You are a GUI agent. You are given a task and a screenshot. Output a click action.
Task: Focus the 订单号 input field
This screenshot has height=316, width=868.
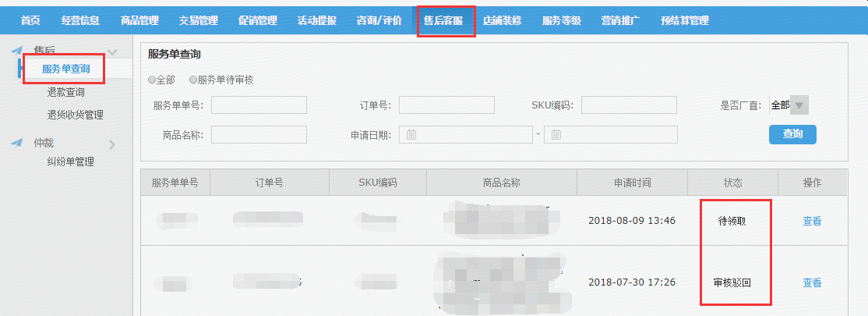(446, 105)
